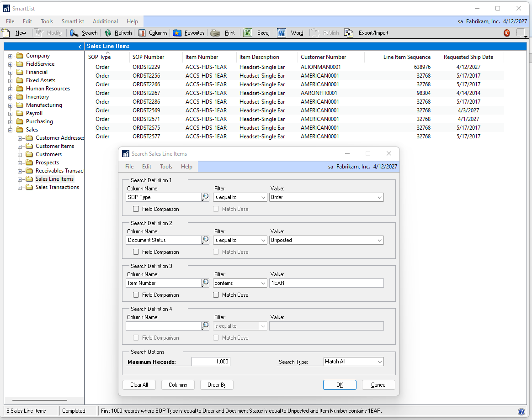Enable Field Comparison in Search Definition 1

tap(136, 209)
